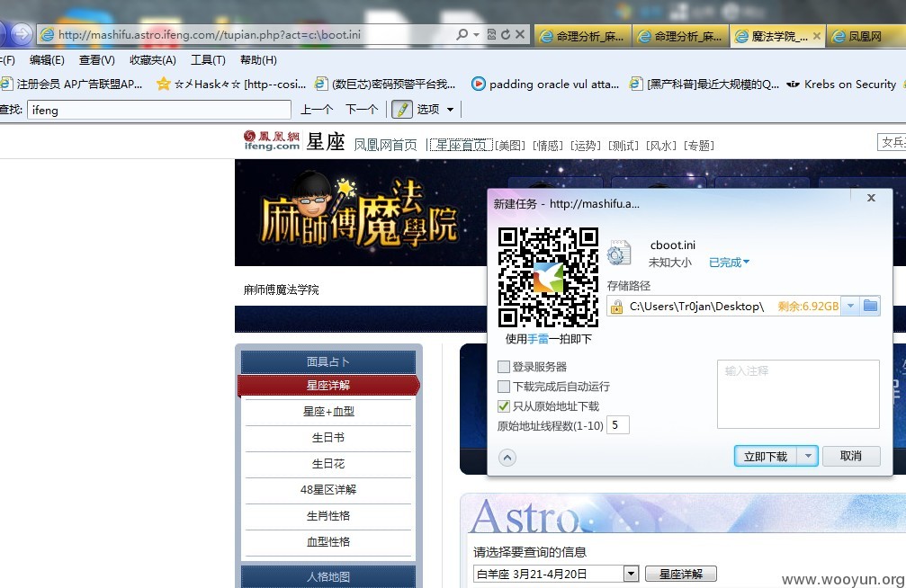Open the 星座首页 link
The width and height of the screenshot is (906, 588).
pos(461,145)
